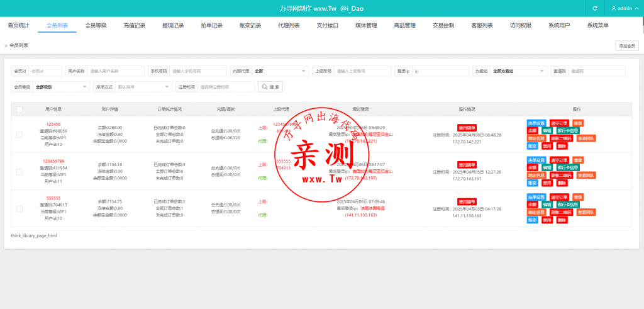Click 银行卡信息 for user 123456

pyautogui.click(x=568, y=131)
